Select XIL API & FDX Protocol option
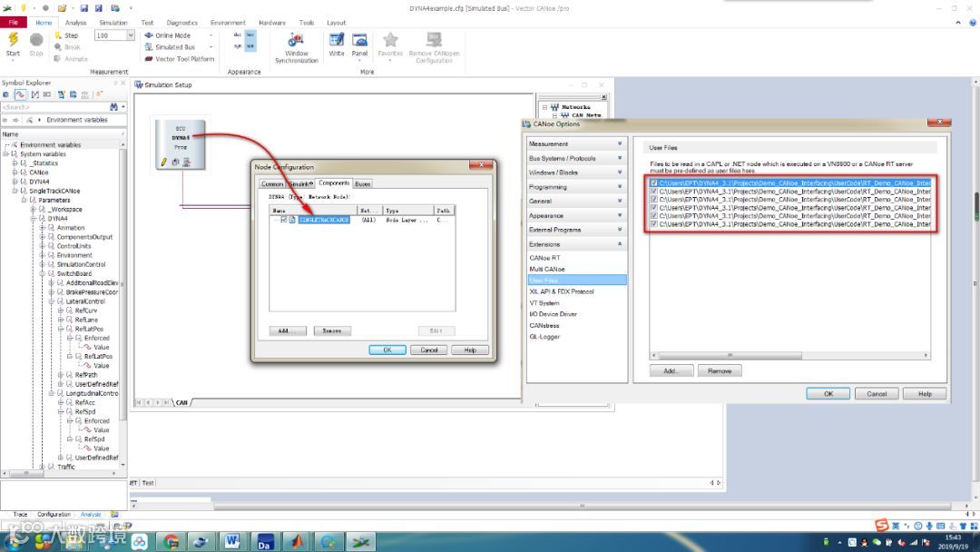The height and width of the screenshot is (552, 980). [562, 291]
